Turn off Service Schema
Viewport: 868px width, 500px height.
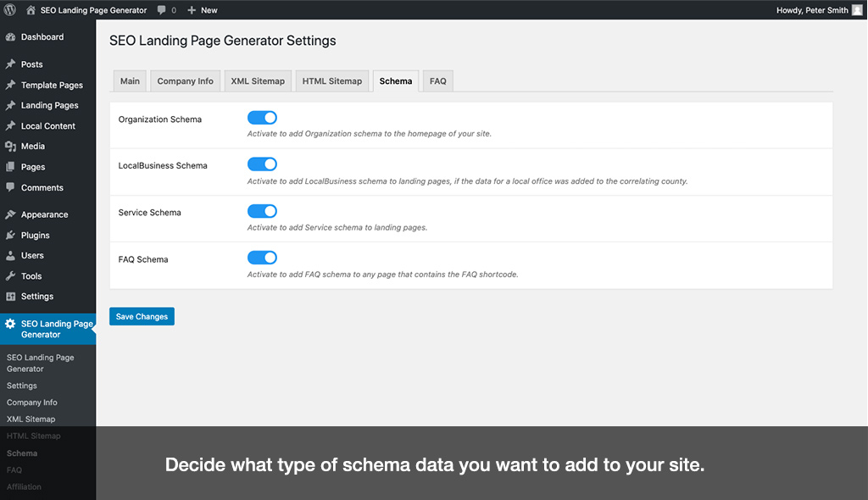click(262, 211)
